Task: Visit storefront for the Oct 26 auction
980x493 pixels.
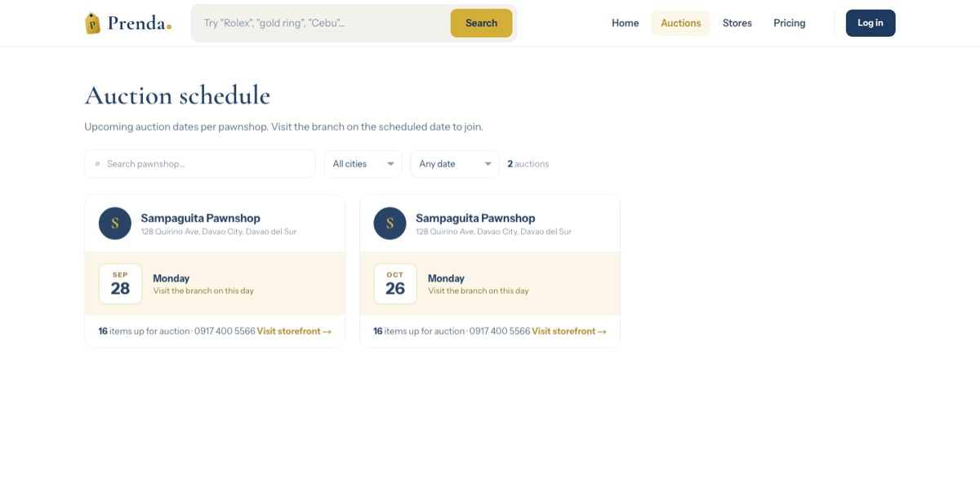Action: tap(569, 331)
